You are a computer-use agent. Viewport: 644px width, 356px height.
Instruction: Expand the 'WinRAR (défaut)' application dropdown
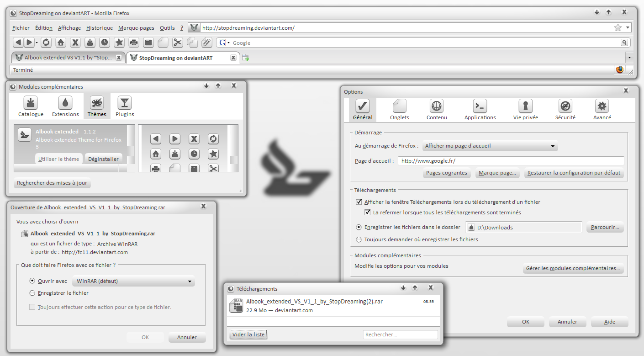[134, 281]
